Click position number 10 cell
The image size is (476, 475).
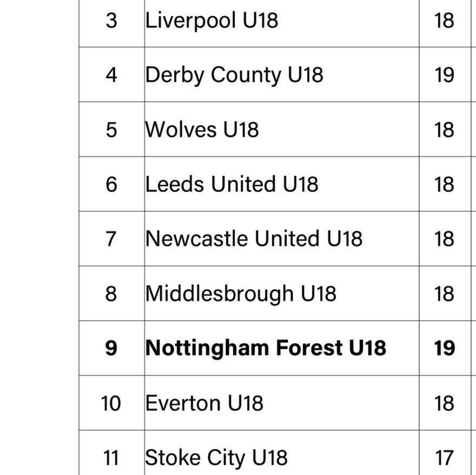click(111, 403)
